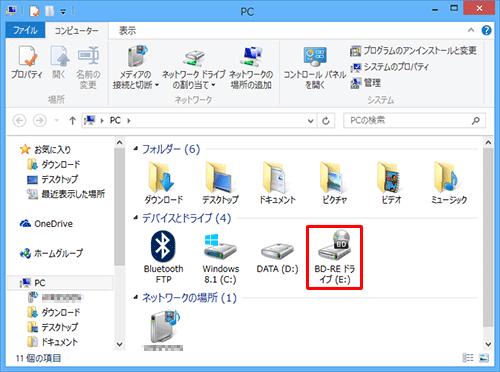Open the プロパティ ribbon button
This screenshot has width=500, height=372.
point(27,63)
